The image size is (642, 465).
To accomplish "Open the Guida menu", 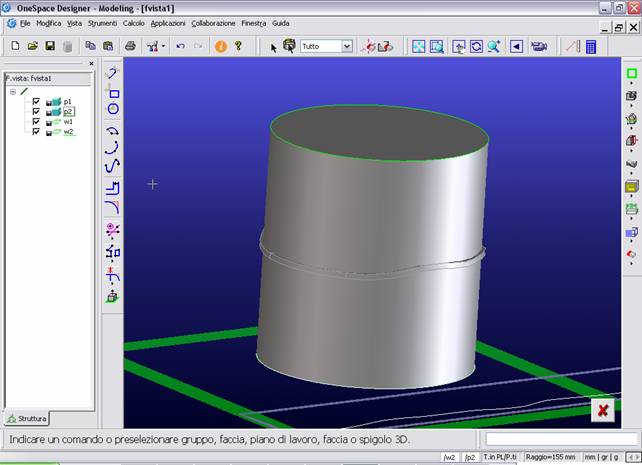I will tap(281, 23).
